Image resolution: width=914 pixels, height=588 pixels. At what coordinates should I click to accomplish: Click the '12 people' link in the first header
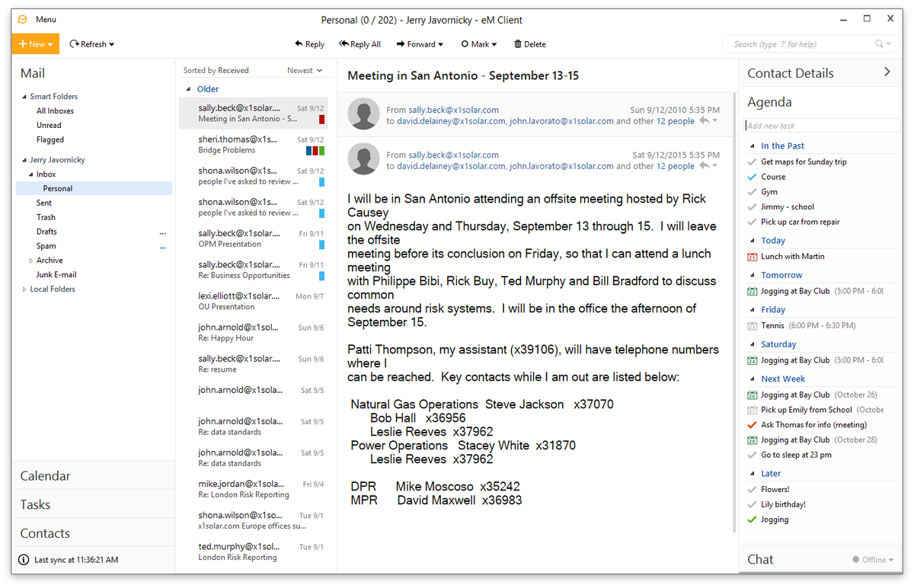pos(676,121)
